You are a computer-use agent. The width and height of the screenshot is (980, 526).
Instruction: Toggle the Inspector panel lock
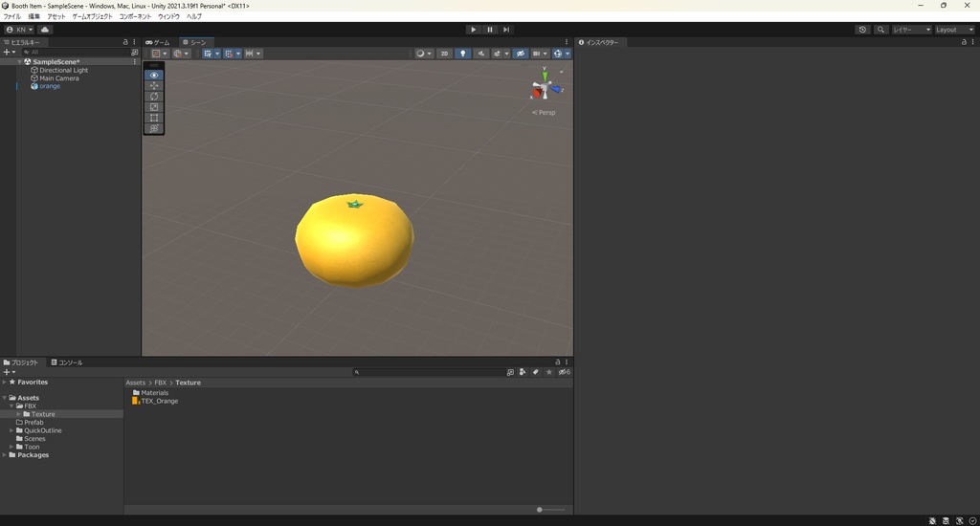pyautogui.click(x=964, y=42)
